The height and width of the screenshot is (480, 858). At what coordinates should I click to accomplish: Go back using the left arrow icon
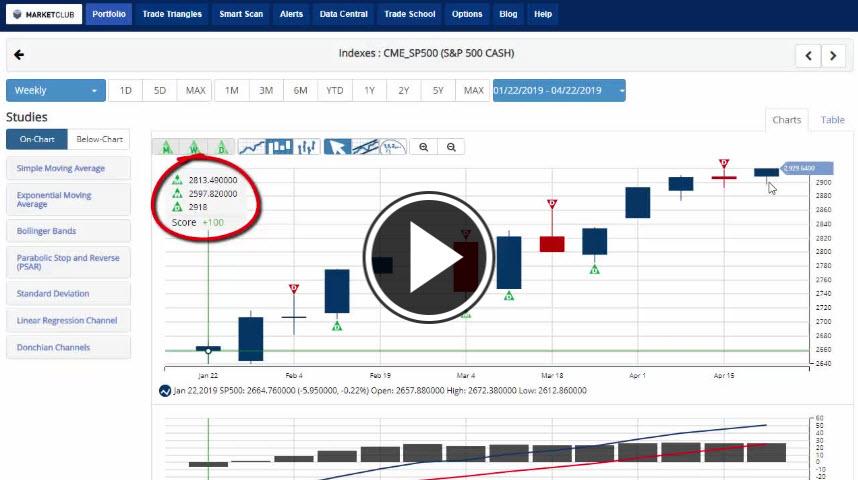tap(19, 55)
